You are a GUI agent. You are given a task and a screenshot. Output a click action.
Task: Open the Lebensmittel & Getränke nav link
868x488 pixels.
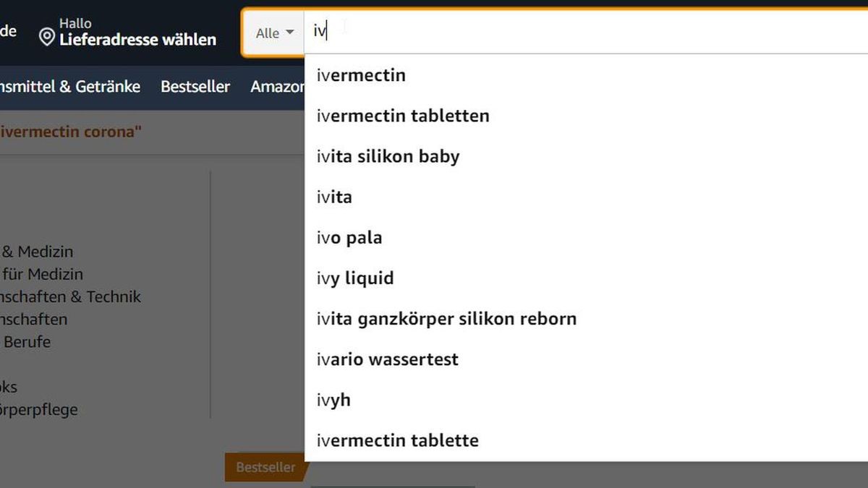[x=69, y=87]
